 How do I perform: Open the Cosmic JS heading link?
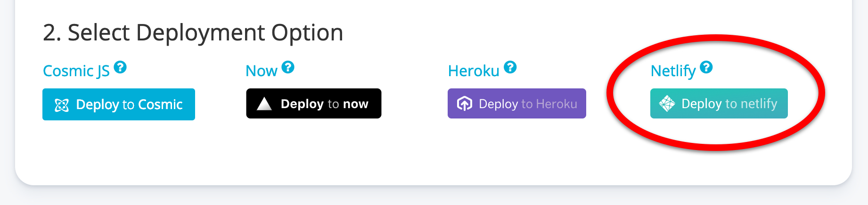pyautogui.click(x=76, y=71)
